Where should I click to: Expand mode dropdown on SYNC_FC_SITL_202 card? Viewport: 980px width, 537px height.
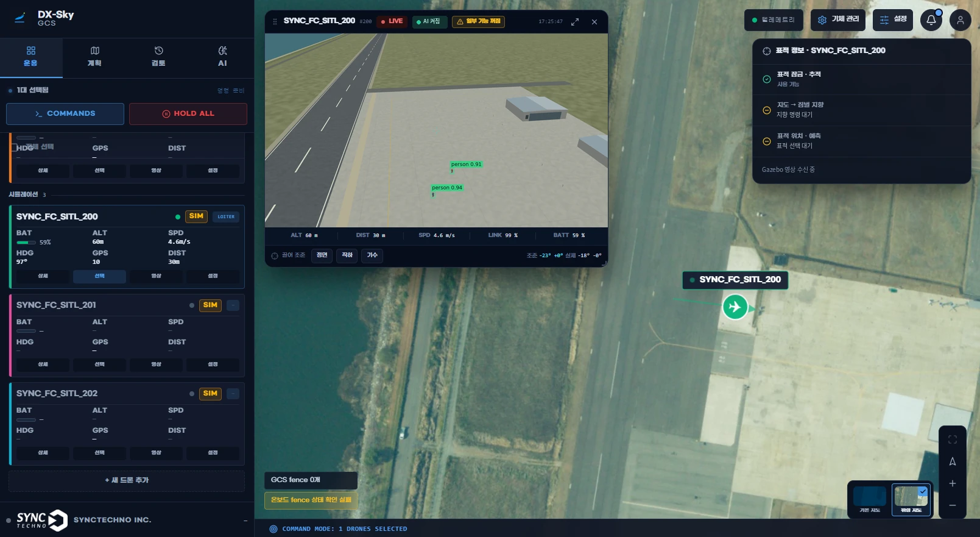coord(233,394)
